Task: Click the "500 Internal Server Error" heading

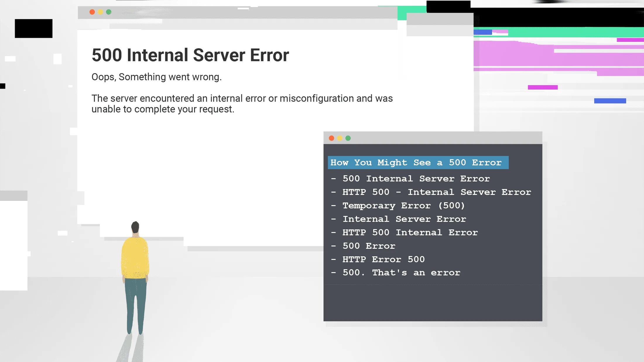Action: click(x=190, y=55)
